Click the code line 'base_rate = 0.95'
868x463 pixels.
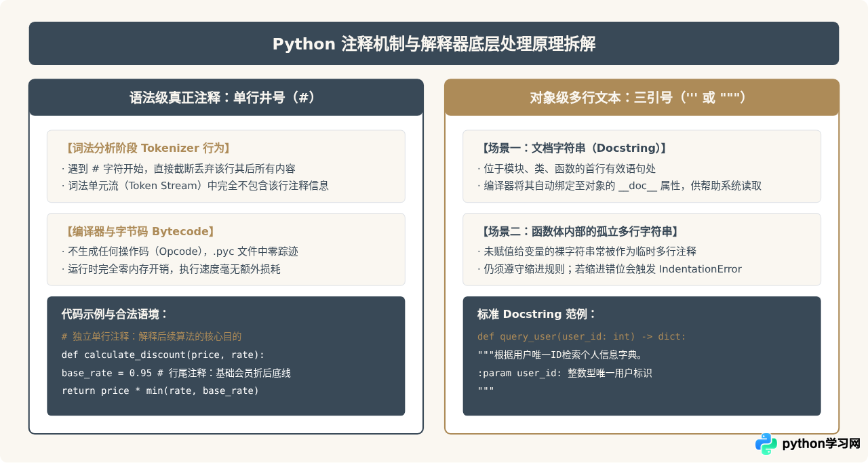(176, 373)
